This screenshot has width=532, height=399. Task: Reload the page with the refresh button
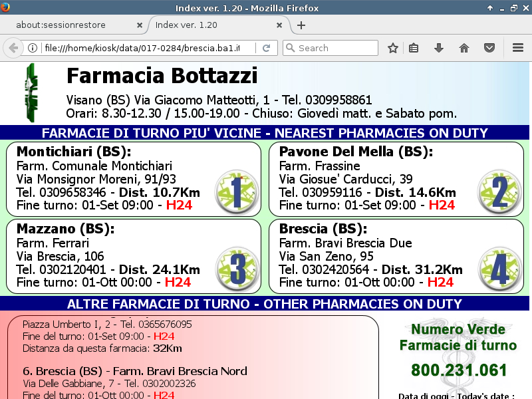tap(266, 48)
